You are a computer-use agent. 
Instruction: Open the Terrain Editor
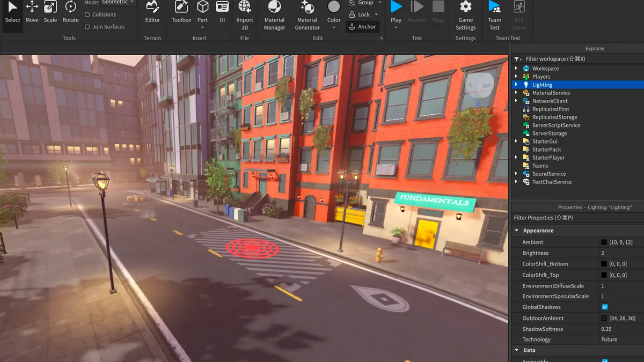click(x=152, y=12)
